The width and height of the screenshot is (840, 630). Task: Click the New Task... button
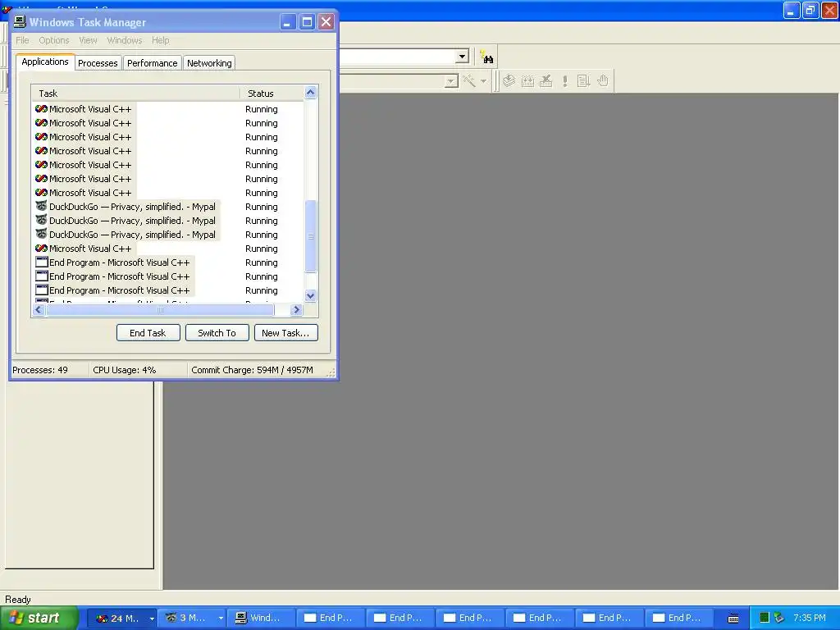click(286, 333)
